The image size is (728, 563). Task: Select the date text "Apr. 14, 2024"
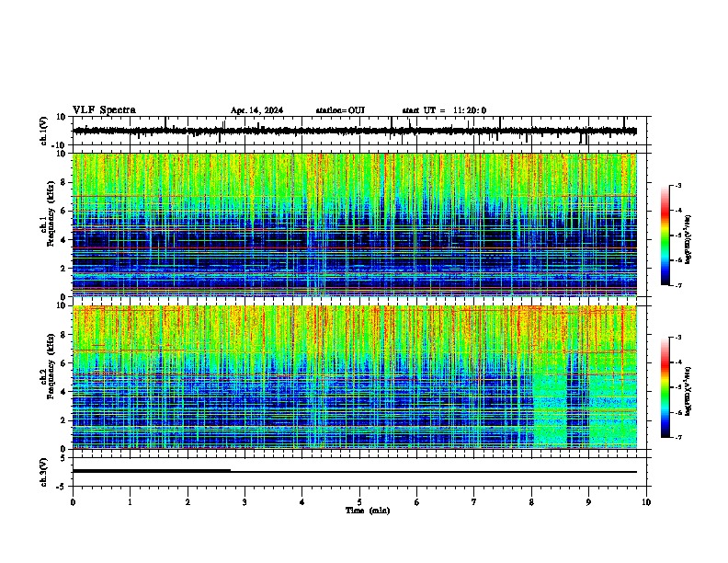256,110
